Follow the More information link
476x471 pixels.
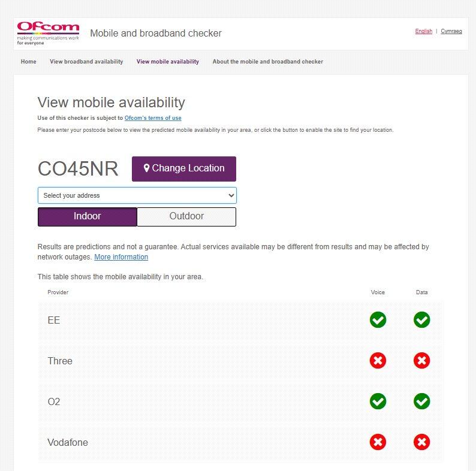click(121, 257)
